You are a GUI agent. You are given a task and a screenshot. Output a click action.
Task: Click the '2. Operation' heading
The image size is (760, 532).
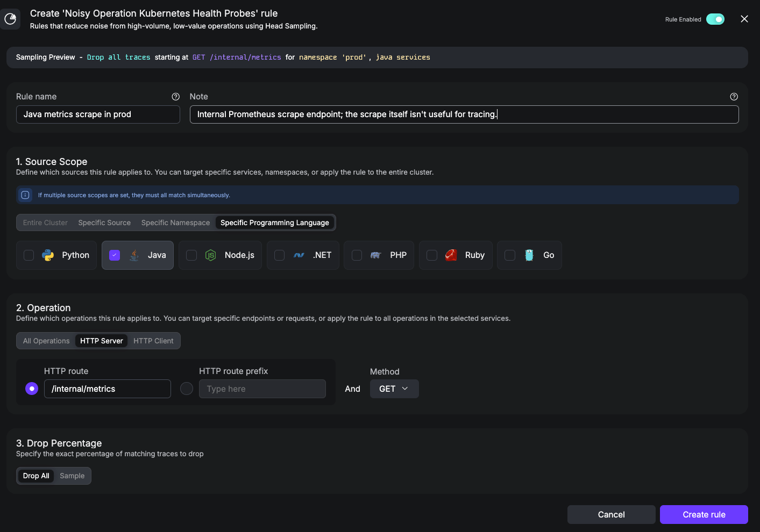pos(43,308)
